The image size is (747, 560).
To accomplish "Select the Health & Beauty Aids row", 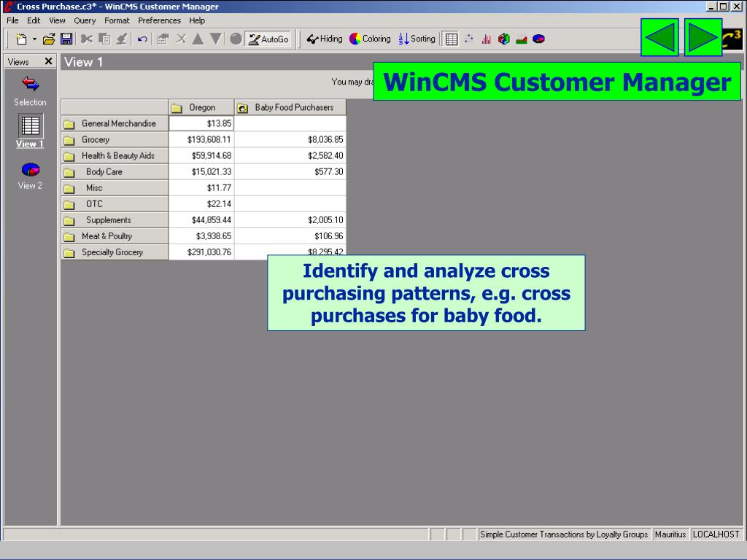I will [115, 156].
